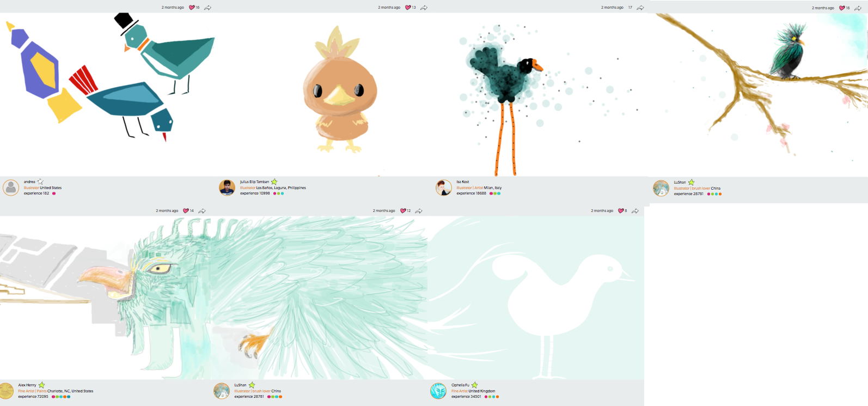Click 'experience 18688' text
868x406 pixels.
[471, 193]
